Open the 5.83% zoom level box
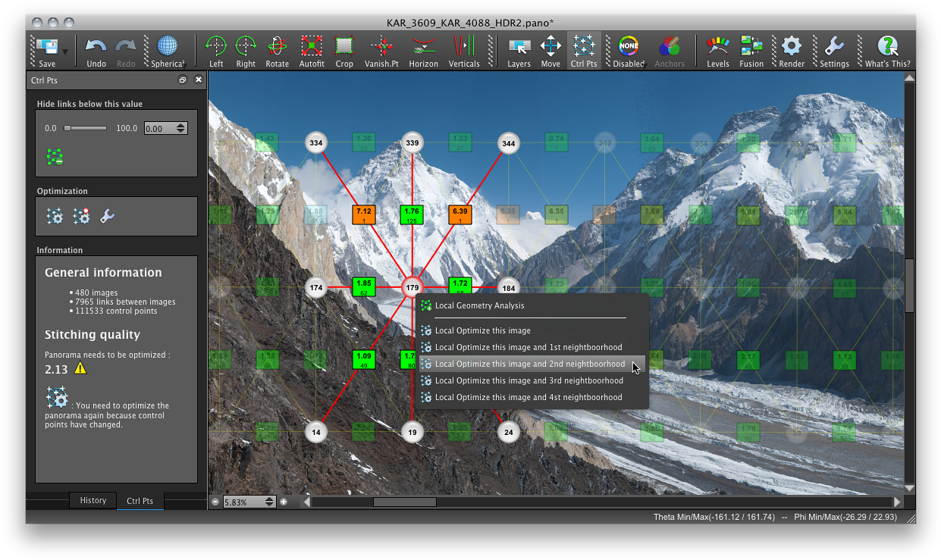941x560 pixels. pyautogui.click(x=249, y=502)
